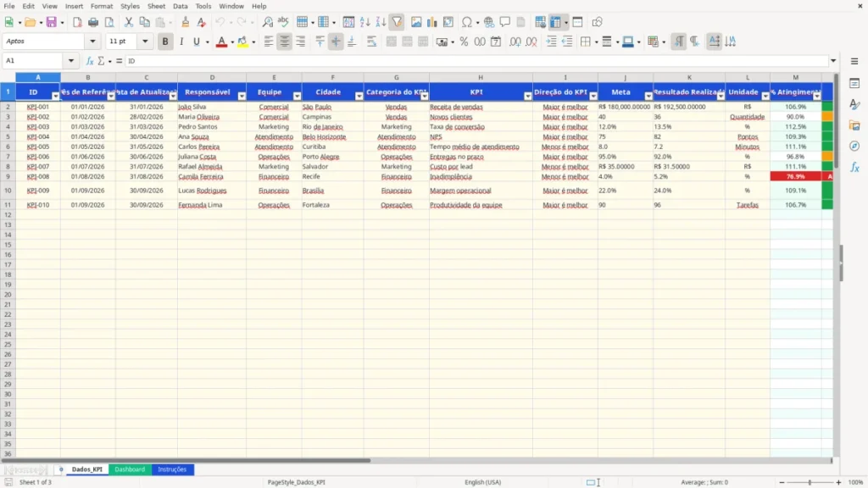This screenshot has height=488, width=868.
Task: Click sidebar settings hamburger button
Action: coord(854,61)
